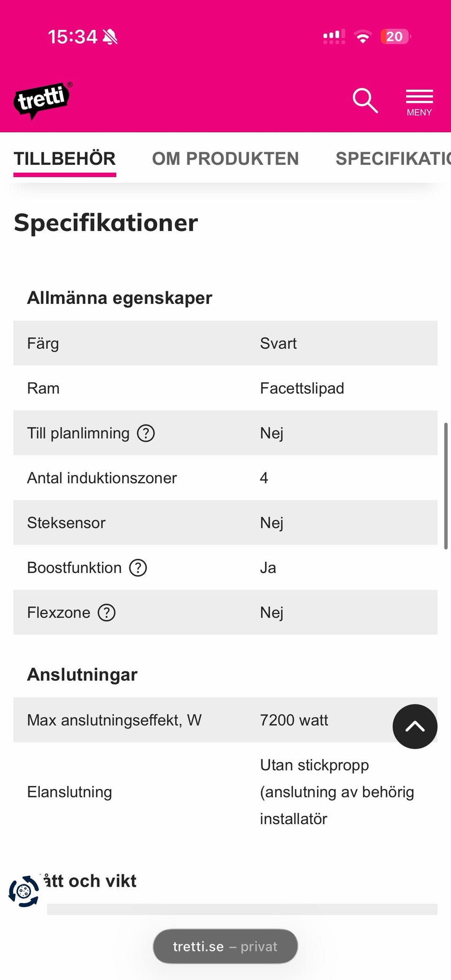Tap the scroll-to-top arrow button
Screen dimensions: 451x980
415,726
